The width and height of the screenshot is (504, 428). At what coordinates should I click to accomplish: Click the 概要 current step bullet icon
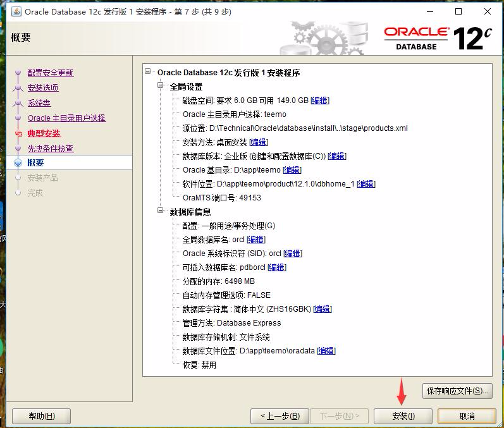tap(18, 162)
